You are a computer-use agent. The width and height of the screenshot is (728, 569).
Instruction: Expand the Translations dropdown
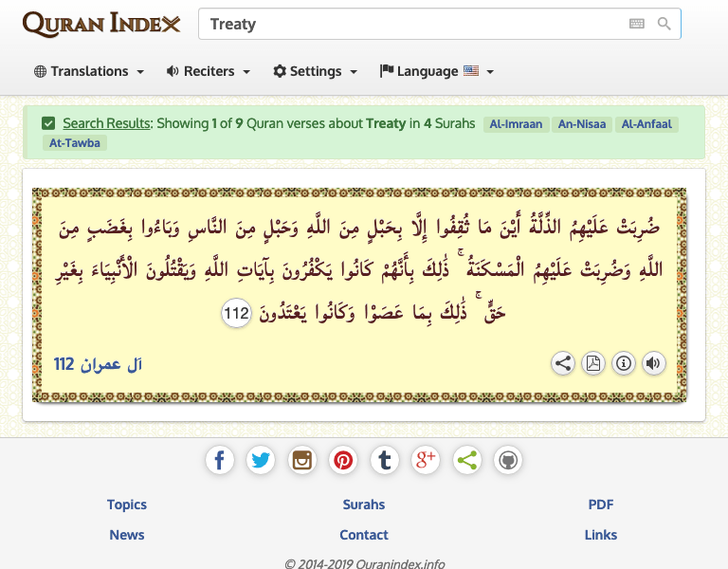(89, 71)
